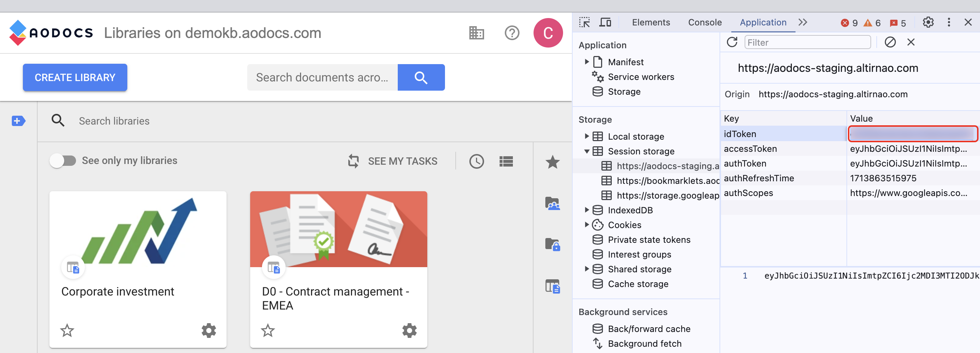The image size is (980, 353).
Task: Select the Application tab
Action: click(x=763, y=22)
